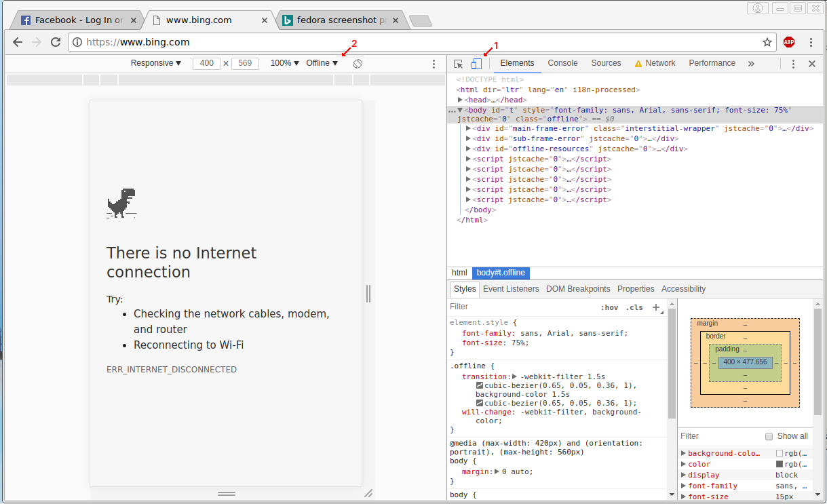The height and width of the screenshot is (504, 827).
Task: Collapse the body element node
Action: point(460,110)
